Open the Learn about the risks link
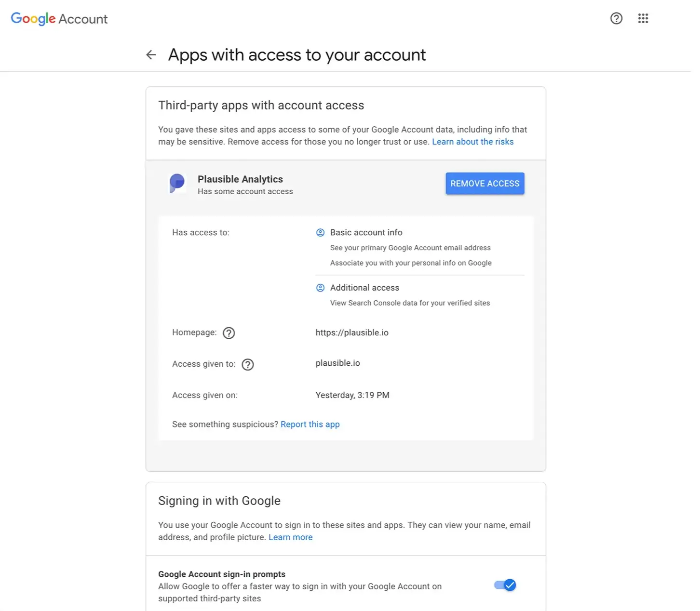700x611 pixels. pyautogui.click(x=472, y=141)
